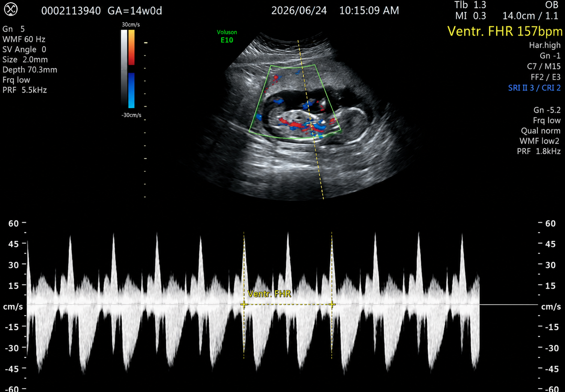Click the right cm/s axis label
The width and height of the screenshot is (565, 392).
[551, 307]
